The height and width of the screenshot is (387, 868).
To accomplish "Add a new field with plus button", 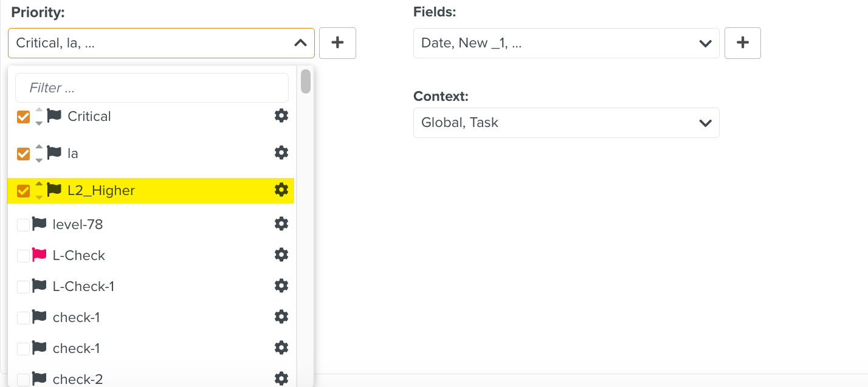I will 742,43.
